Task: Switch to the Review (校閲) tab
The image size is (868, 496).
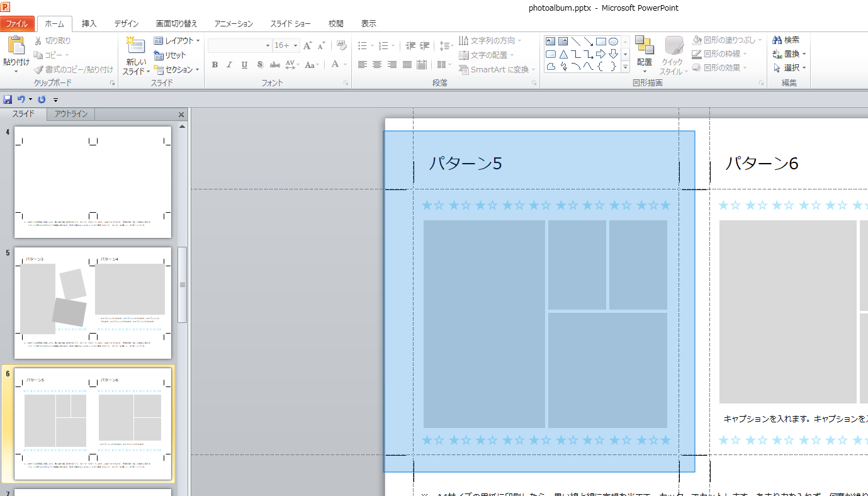Action: [x=336, y=24]
